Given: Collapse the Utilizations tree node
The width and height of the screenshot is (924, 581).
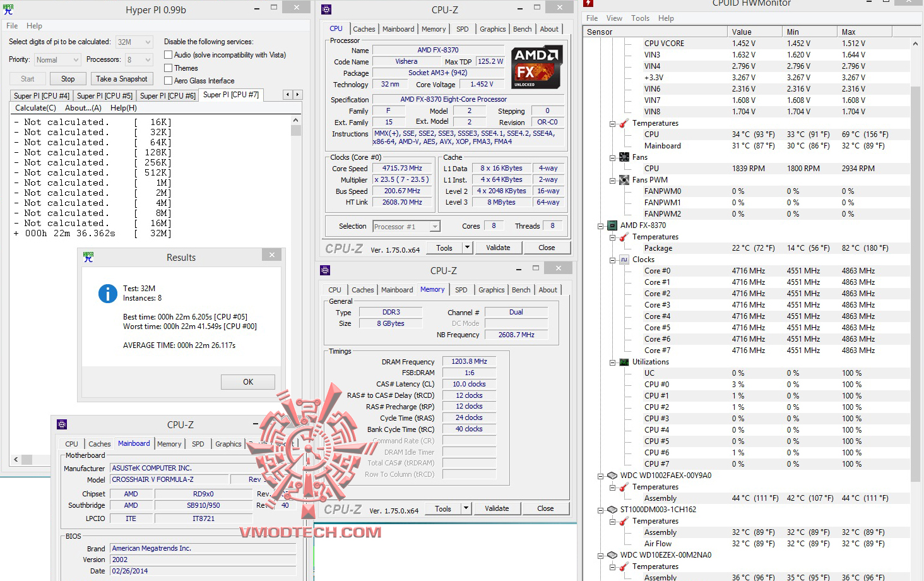Looking at the screenshot, I should (612, 362).
